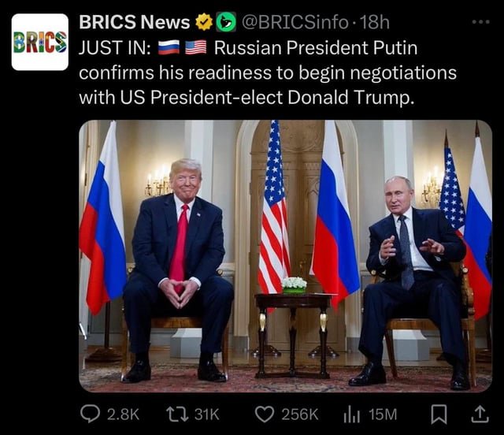
Task: Click the 15M views count
Action: (383, 415)
